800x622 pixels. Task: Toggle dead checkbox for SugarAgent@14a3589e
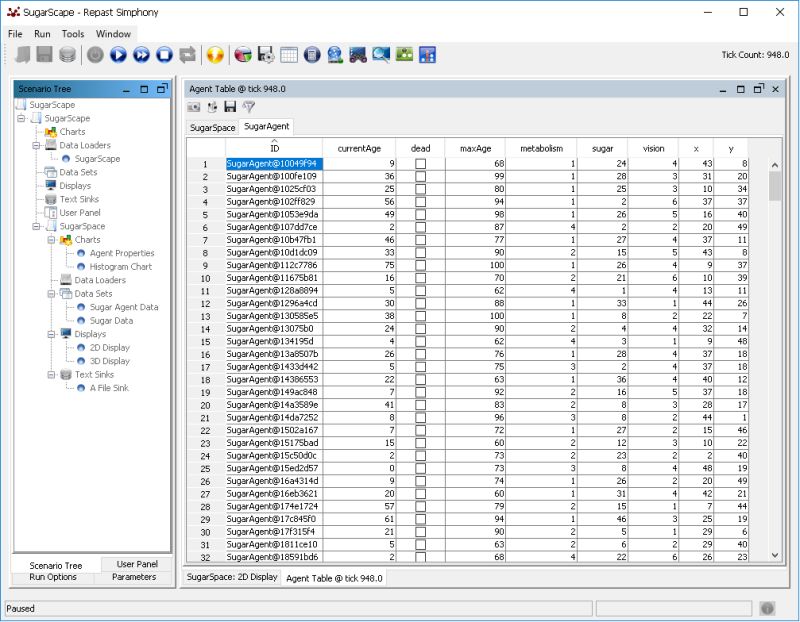420,405
